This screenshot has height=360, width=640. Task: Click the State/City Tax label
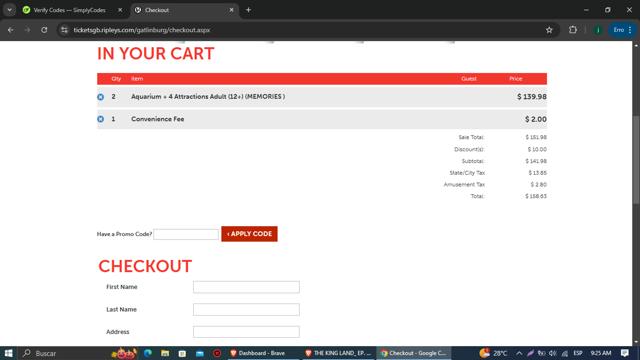467,173
